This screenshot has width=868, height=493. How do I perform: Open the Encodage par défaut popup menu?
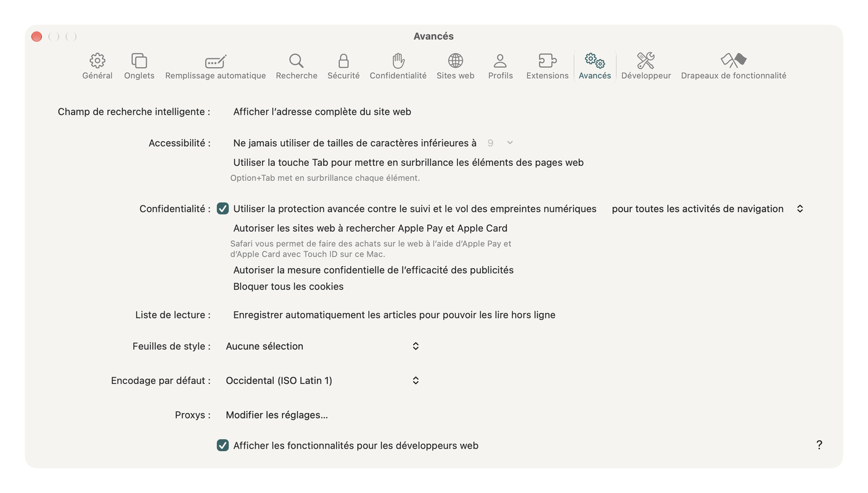point(322,381)
